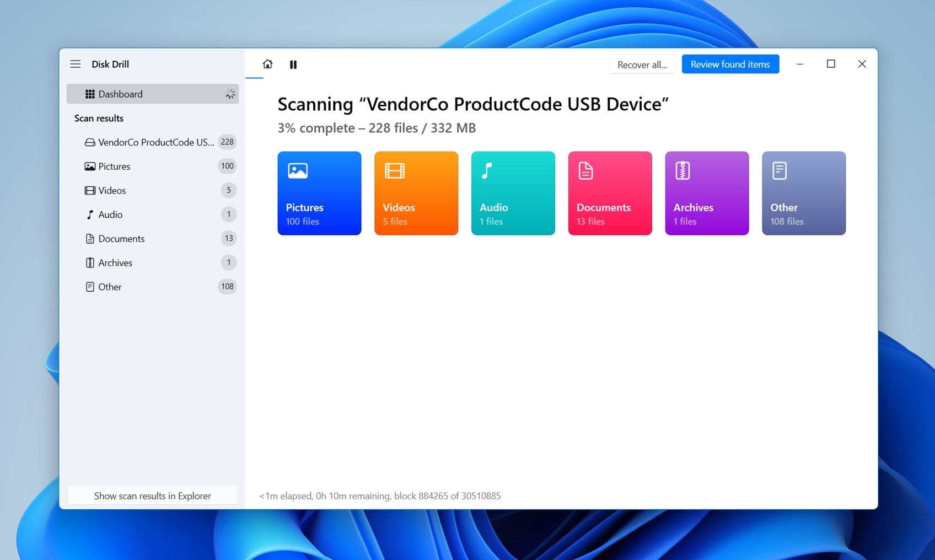Open the hamburger menu next to Disk Drill
The height and width of the screenshot is (560, 935).
(x=76, y=64)
